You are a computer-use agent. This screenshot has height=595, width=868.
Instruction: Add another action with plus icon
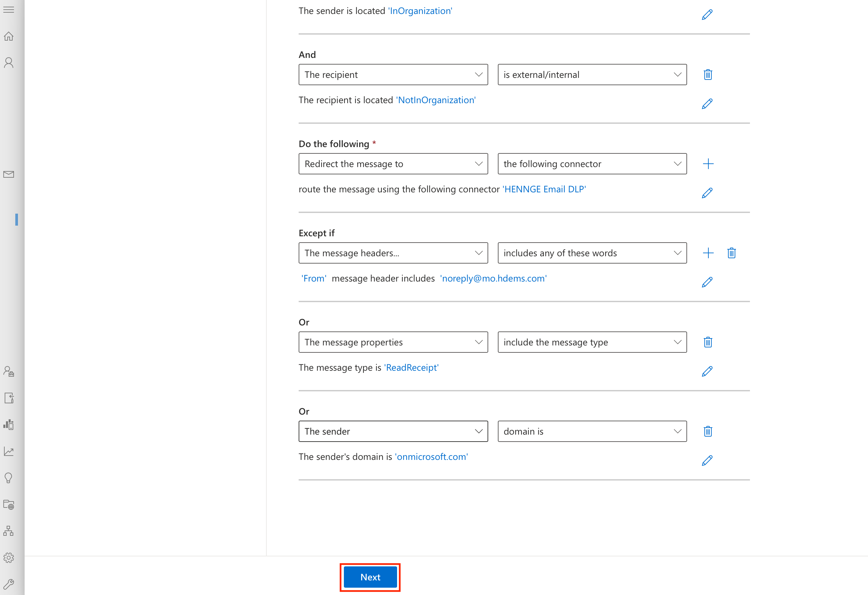tap(708, 164)
